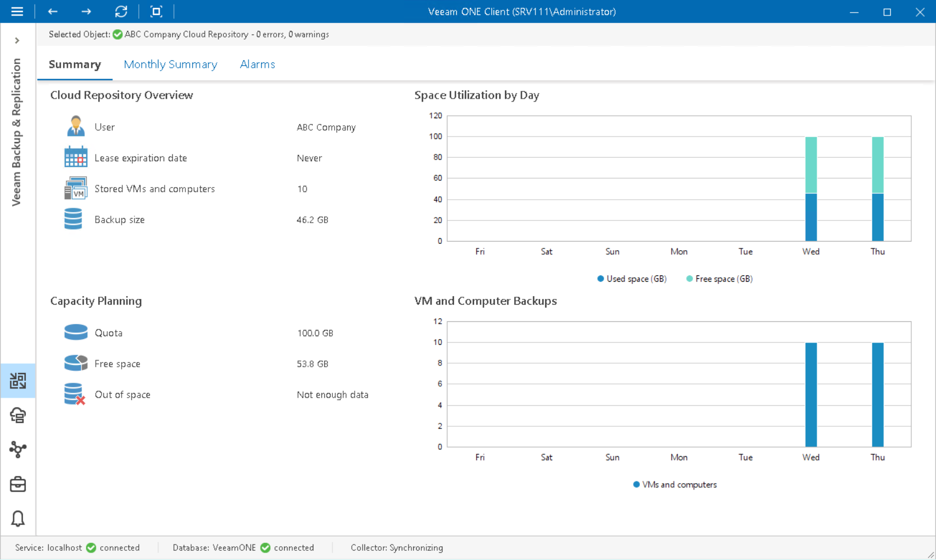This screenshot has height=560, width=936.
Task: Open the hamburger menu
Action: (x=17, y=11)
